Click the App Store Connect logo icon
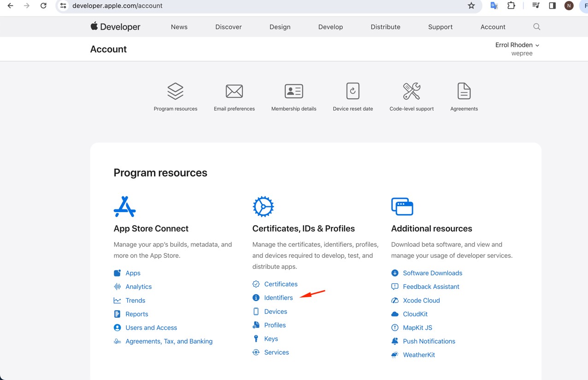This screenshot has height=380, width=588. pos(124,207)
